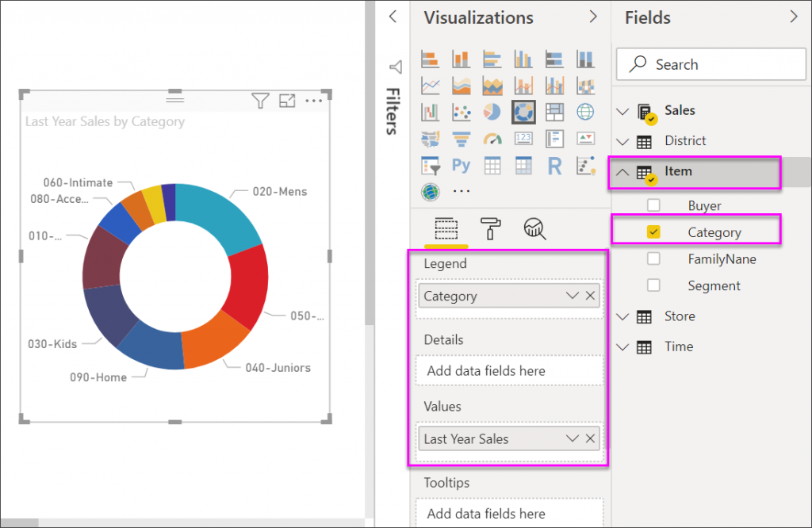Open the Category dropdown in Legend

[x=572, y=295]
